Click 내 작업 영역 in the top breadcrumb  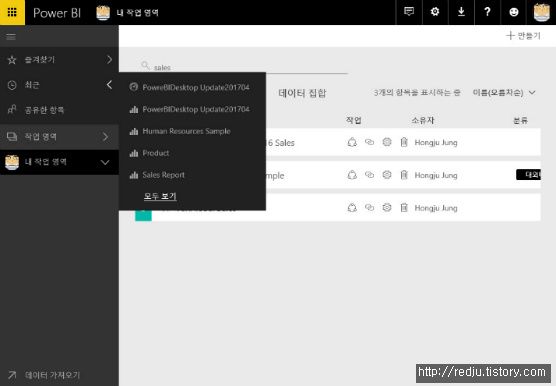pos(137,13)
